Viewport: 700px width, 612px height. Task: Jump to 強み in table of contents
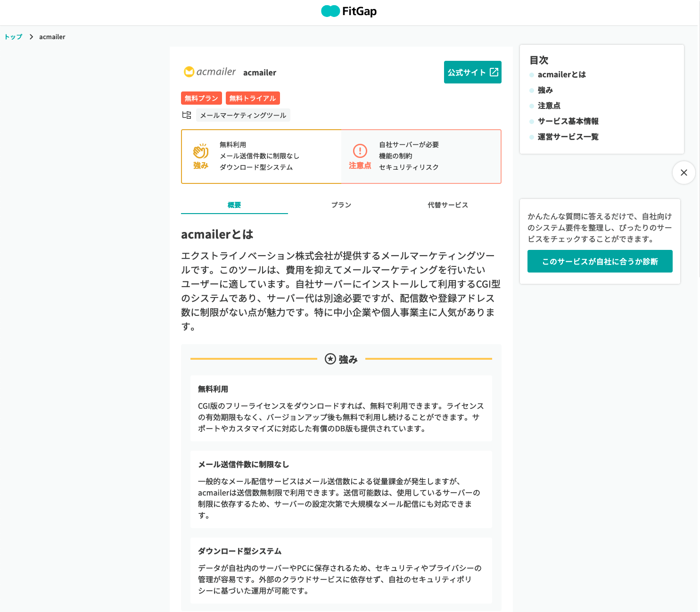pos(545,90)
